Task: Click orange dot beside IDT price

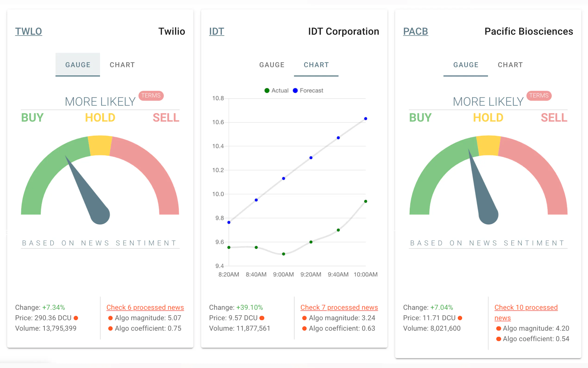Action: 262,318
